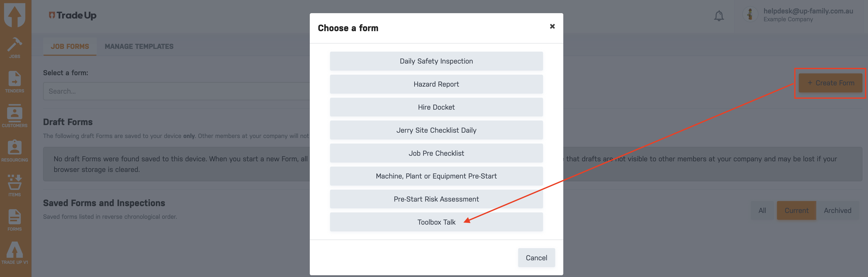Screen dimensions: 868x277
Task: Show All saved forms filter
Action: [x=762, y=210]
